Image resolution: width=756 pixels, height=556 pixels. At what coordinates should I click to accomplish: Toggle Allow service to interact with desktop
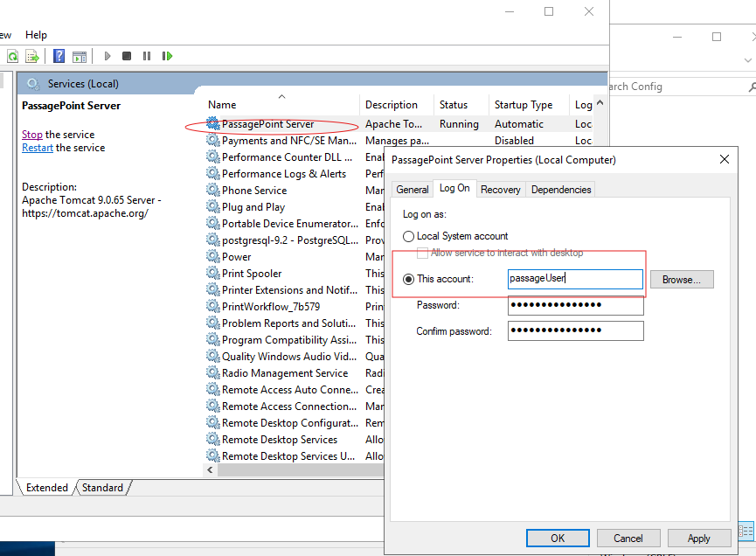(x=423, y=253)
